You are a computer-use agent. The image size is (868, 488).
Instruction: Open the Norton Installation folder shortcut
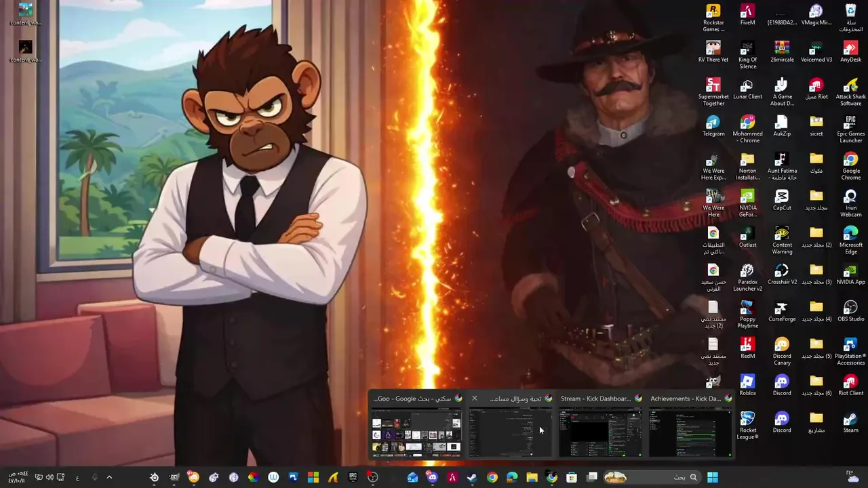747,167
